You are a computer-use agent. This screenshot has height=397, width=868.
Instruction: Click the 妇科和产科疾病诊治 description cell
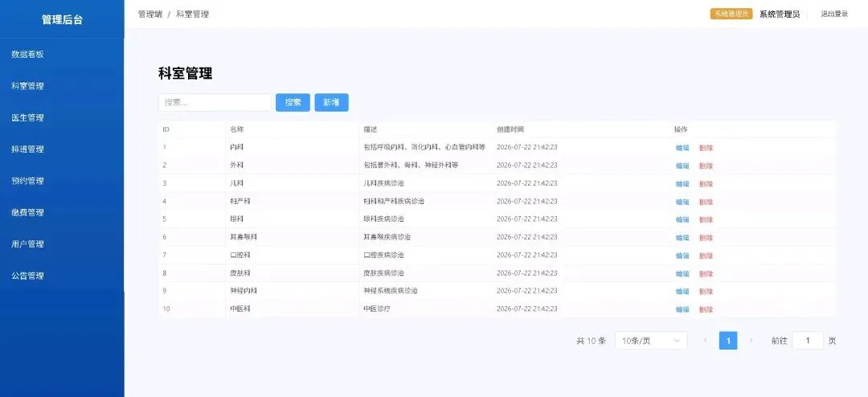394,201
